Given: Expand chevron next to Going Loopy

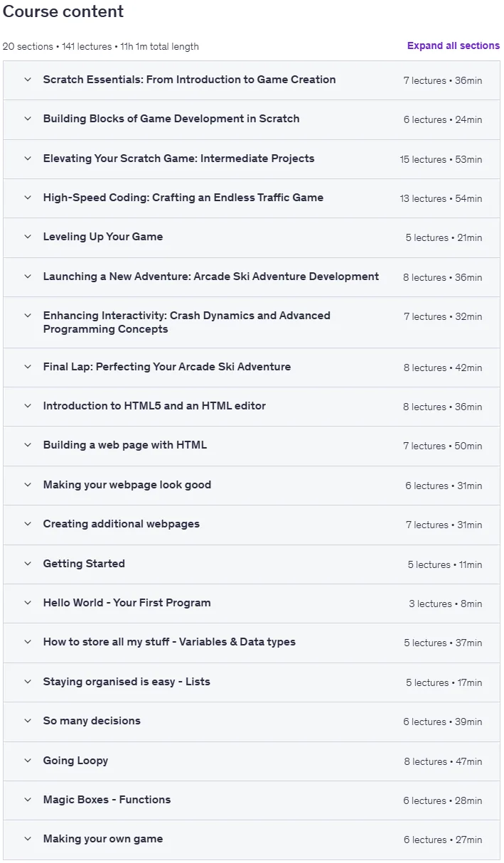Looking at the screenshot, I should point(28,761).
